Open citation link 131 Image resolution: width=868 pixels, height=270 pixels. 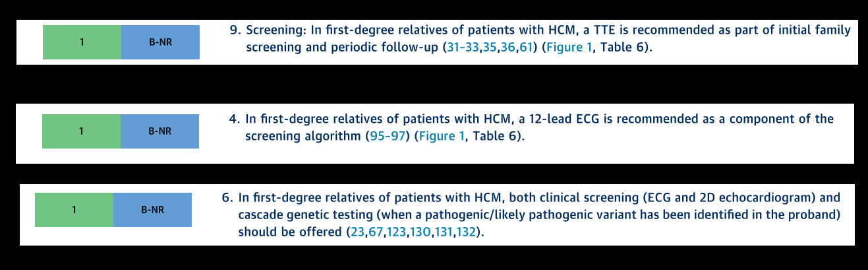pos(443,232)
